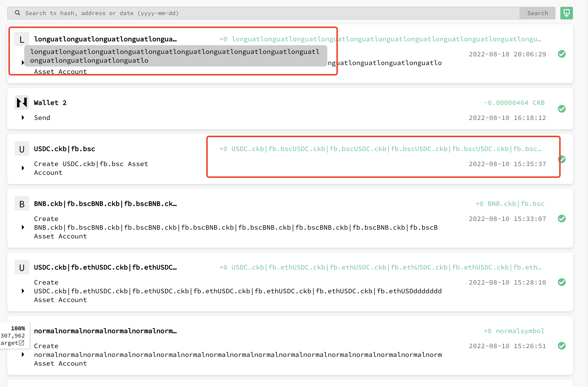Image resolution: width=588 pixels, height=387 pixels.
Task: Click the green export transaction history icon
Action: coord(566,13)
